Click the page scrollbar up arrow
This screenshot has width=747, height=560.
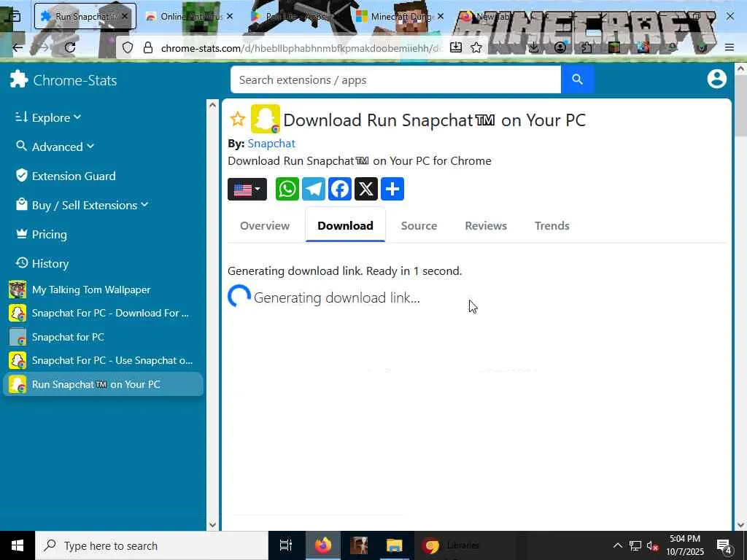(740, 69)
